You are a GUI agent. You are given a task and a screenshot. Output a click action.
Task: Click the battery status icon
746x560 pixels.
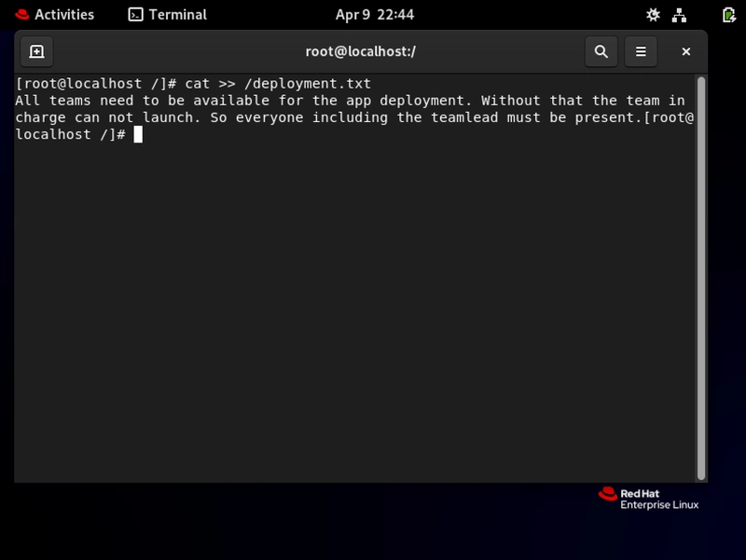728,15
